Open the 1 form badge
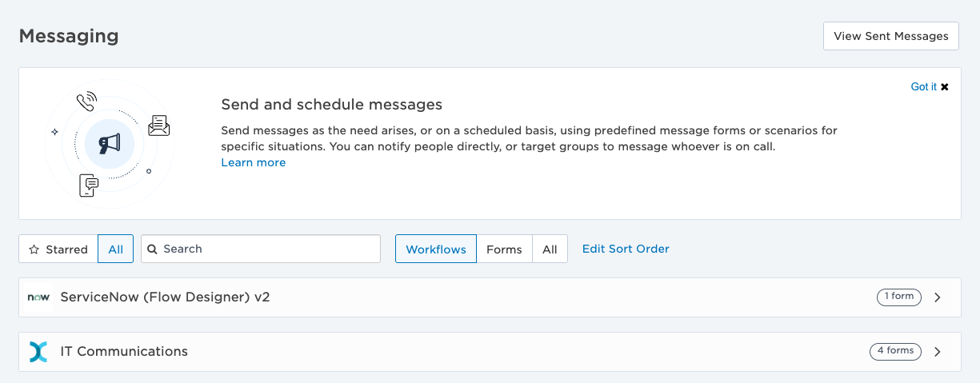 [899, 297]
